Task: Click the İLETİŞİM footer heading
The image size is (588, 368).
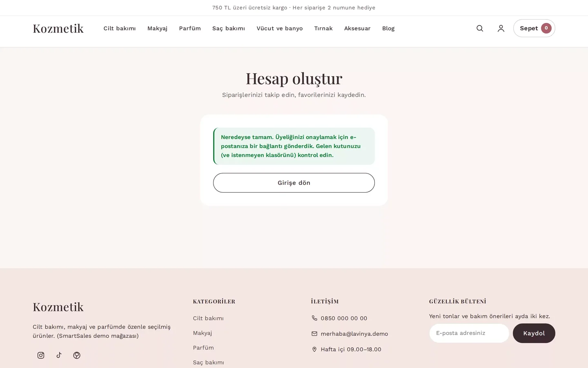Action: pyautogui.click(x=325, y=301)
